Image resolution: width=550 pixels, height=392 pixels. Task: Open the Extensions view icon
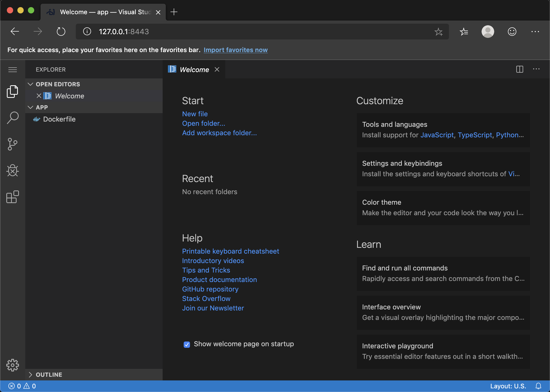(x=13, y=197)
